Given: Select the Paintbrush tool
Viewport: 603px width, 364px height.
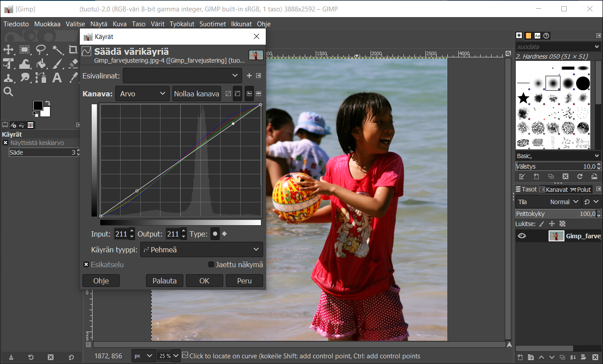Looking at the screenshot, I should coord(57,64).
